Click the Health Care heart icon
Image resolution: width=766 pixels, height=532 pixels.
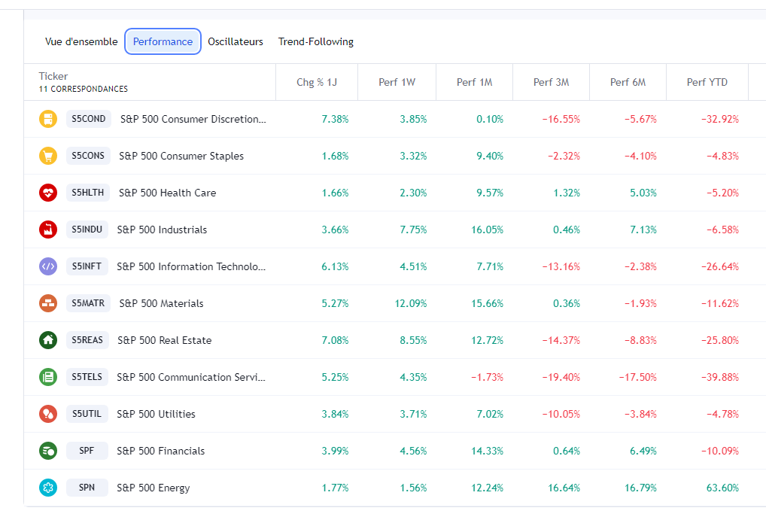click(x=48, y=193)
